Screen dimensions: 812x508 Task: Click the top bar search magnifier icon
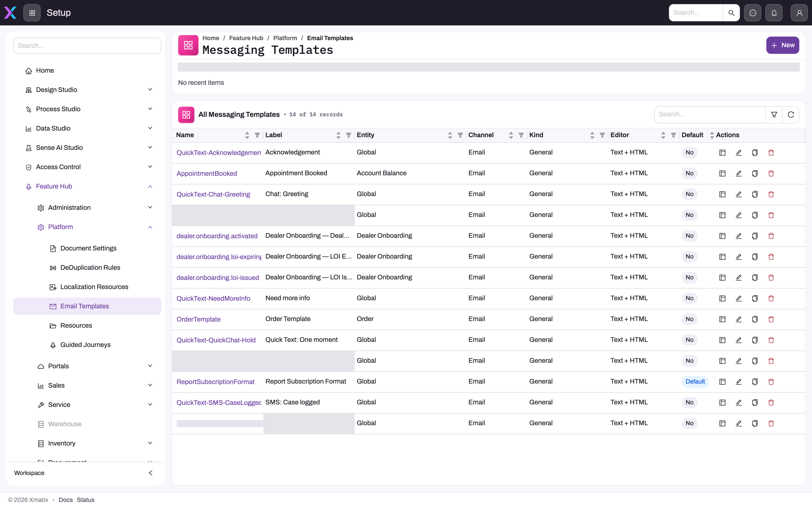731,13
